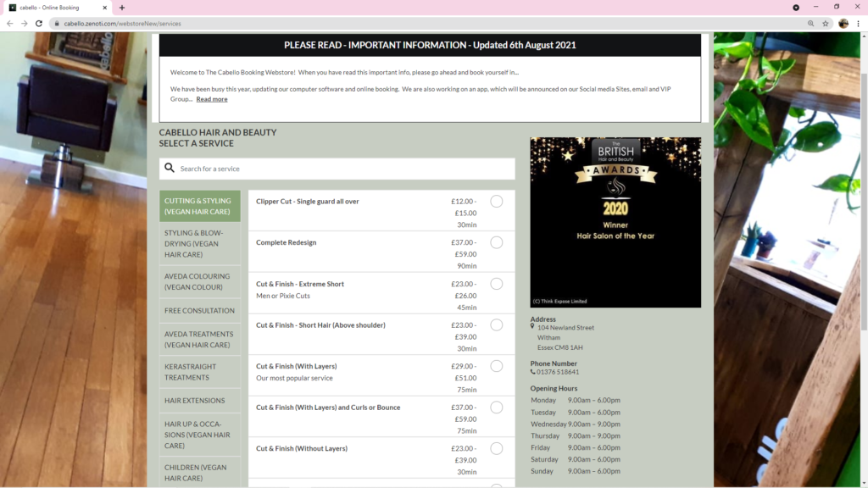The image size is (868, 488).
Task: Focus the Search for a service field
Action: 337,169
